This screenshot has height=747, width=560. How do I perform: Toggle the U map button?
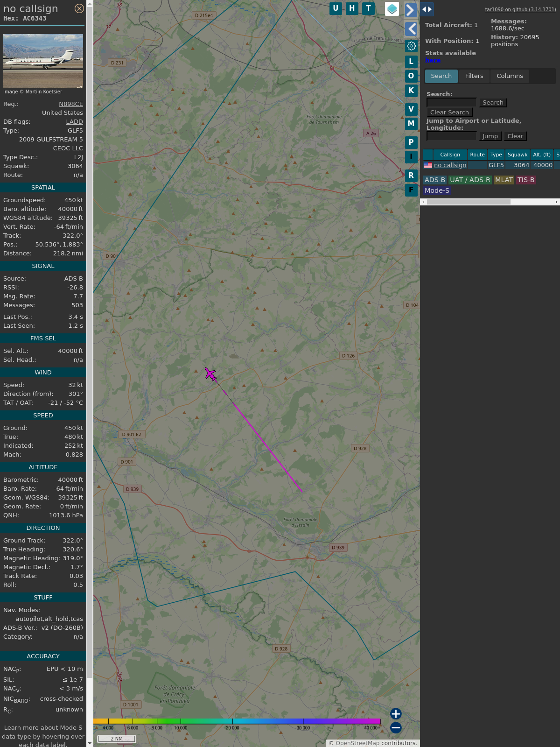(x=336, y=8)
